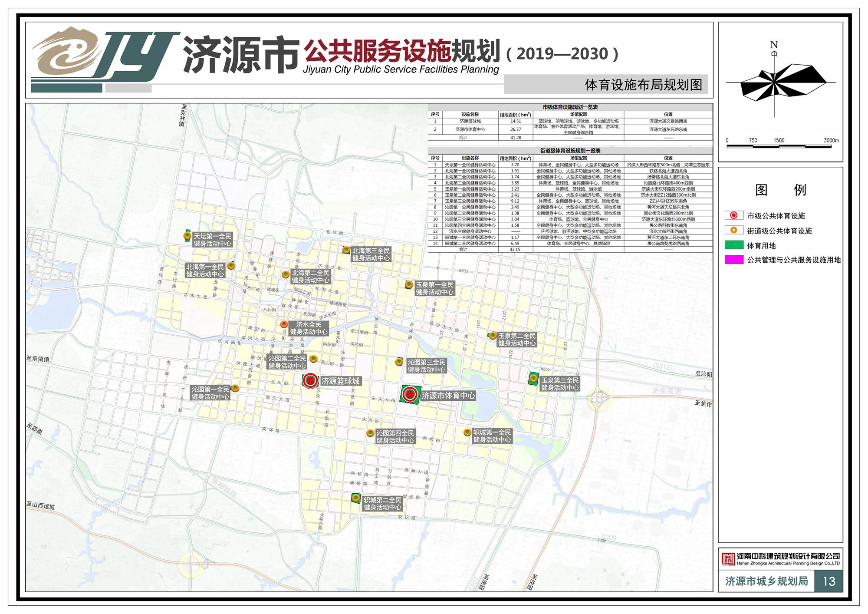Click the page number 13 box
The image size is (868, 614).
point(829,581)
